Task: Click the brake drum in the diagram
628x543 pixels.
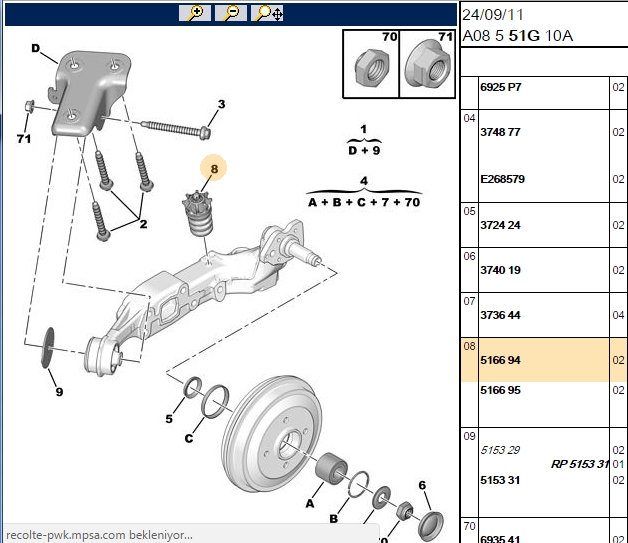Action: tap(272, 433)
